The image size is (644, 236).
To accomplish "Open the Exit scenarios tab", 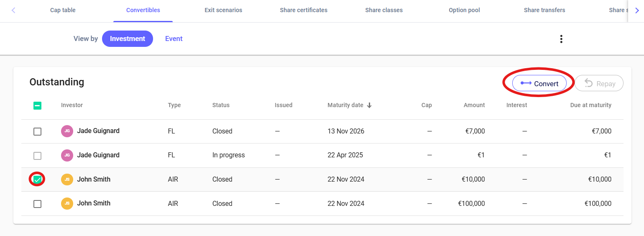I will click(223, 10).
